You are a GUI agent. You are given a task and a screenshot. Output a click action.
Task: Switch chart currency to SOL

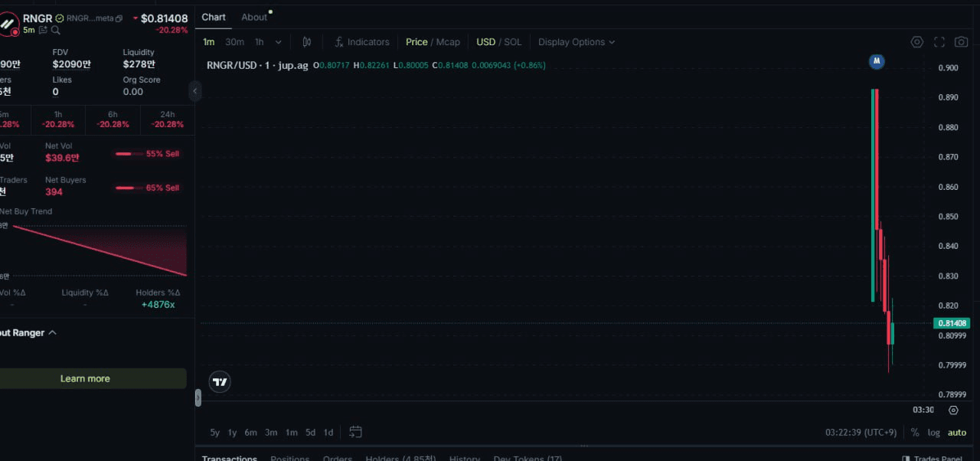512,42
